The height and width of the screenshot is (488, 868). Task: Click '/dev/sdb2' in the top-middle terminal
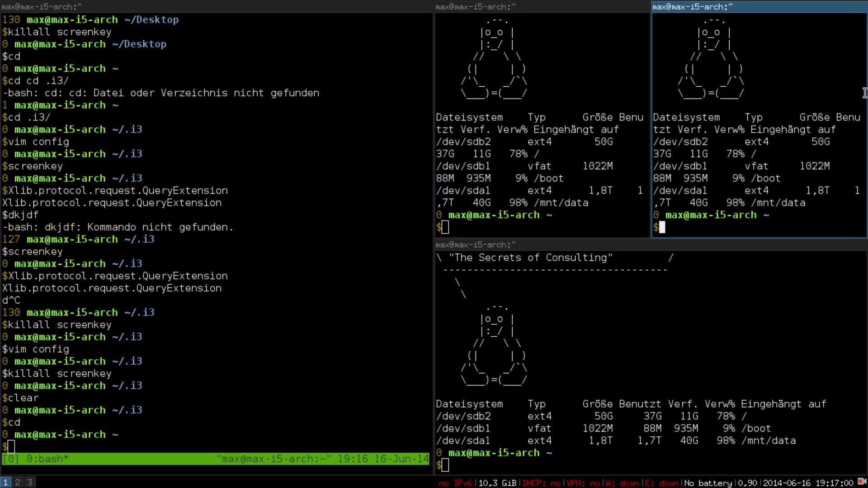[x=463, y=142]
